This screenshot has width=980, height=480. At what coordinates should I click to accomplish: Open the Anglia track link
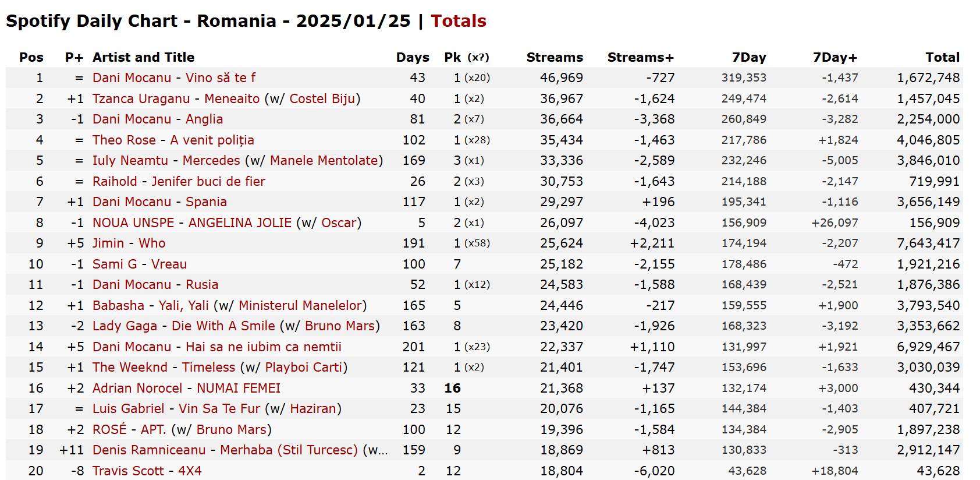pos(204,119)
